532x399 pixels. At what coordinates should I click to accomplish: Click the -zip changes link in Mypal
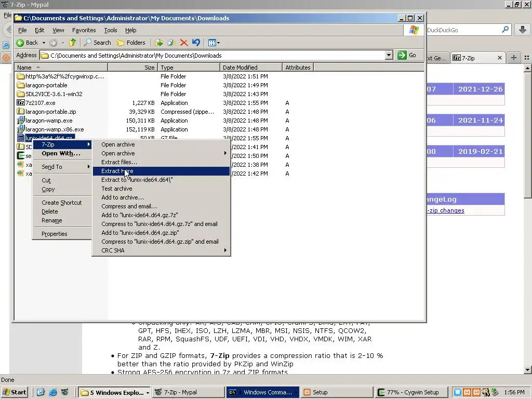[x=445, y=210]
